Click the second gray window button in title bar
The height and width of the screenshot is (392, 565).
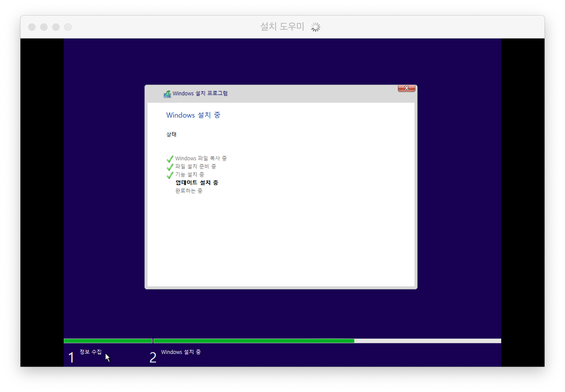pyautogui.click(x=44, y=27)
